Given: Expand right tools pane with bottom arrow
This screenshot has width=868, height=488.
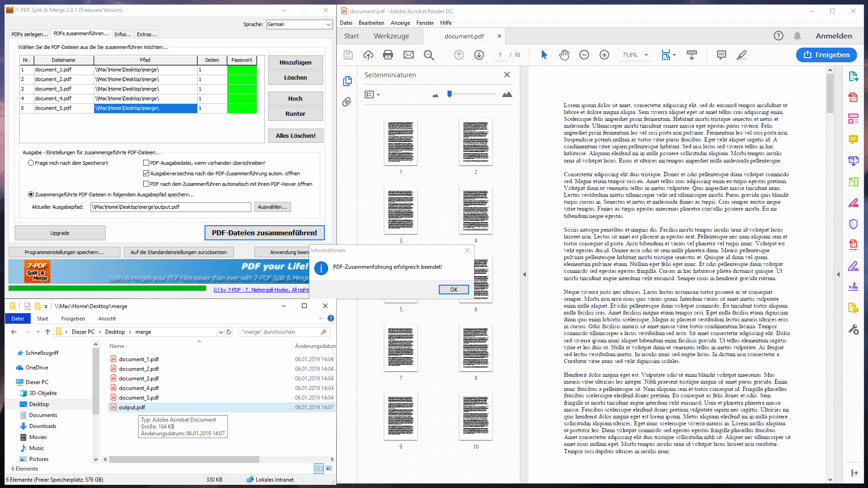Looking at the screenshot, I should (854, 473).
